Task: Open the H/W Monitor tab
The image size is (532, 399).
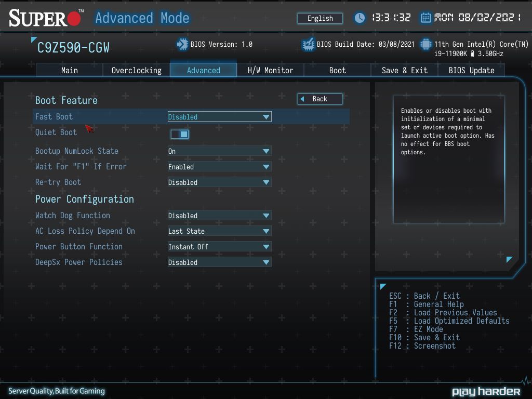Action: [270, 70]
